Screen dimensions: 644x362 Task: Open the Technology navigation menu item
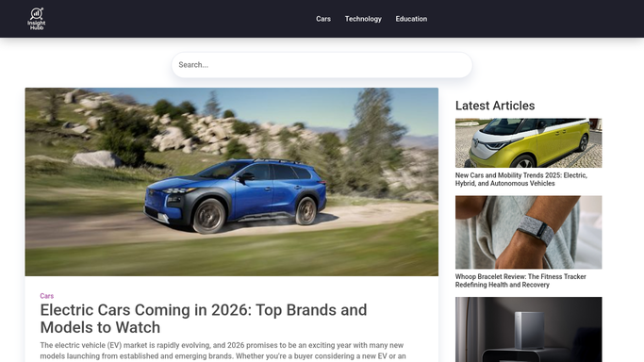pyautogui.click(x=363, y=19)
